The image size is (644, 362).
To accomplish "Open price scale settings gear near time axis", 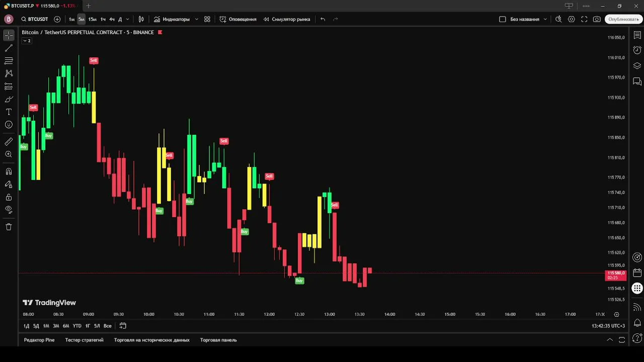I will point(616,314).
